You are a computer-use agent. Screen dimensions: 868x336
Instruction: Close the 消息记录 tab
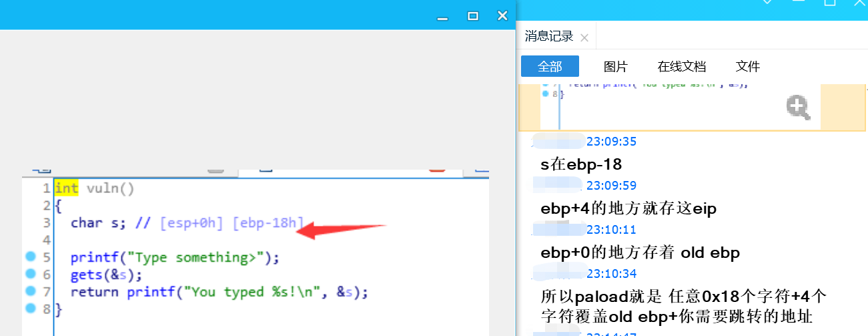tap(584, 37)
